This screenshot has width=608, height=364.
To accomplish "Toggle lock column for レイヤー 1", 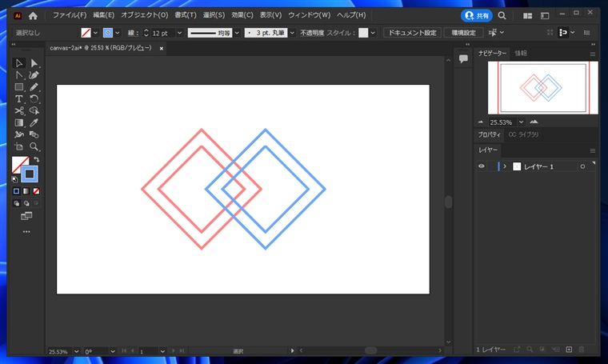I will [491, 166].
